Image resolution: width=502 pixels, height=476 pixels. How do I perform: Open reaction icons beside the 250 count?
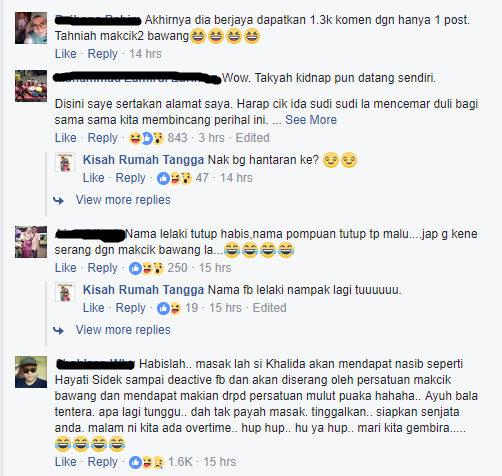(146, 268)
